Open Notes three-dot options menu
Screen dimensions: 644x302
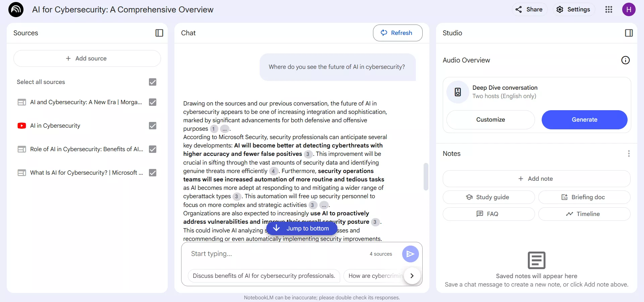(629, 154)
